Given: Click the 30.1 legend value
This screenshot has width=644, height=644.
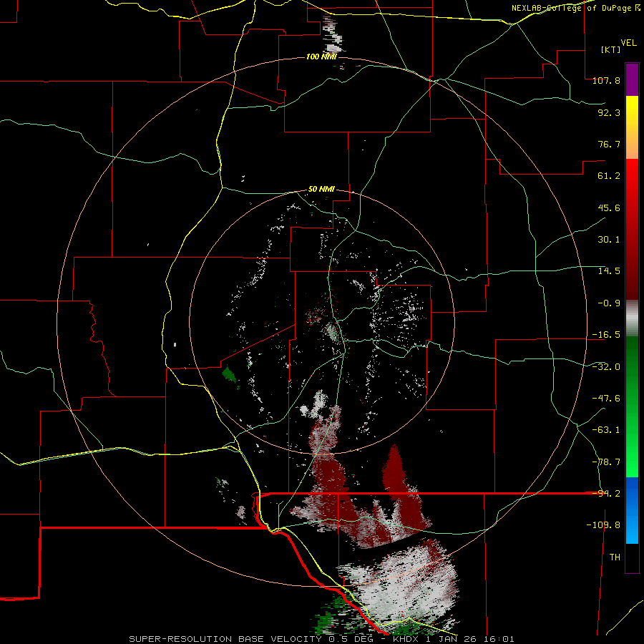Looking at the screenshot, I should (x=609, y=240).
